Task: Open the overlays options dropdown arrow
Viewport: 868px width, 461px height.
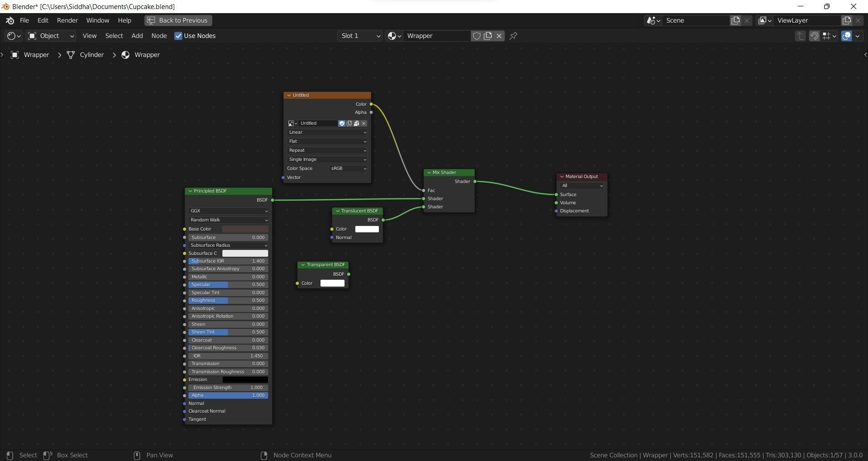Action: pos(858,36)
